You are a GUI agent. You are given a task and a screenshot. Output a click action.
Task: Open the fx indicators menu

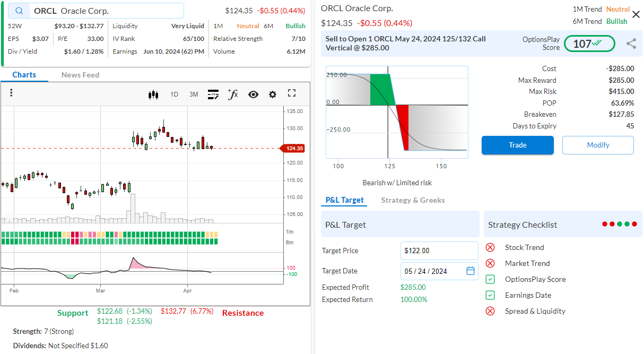pos(232,94)
